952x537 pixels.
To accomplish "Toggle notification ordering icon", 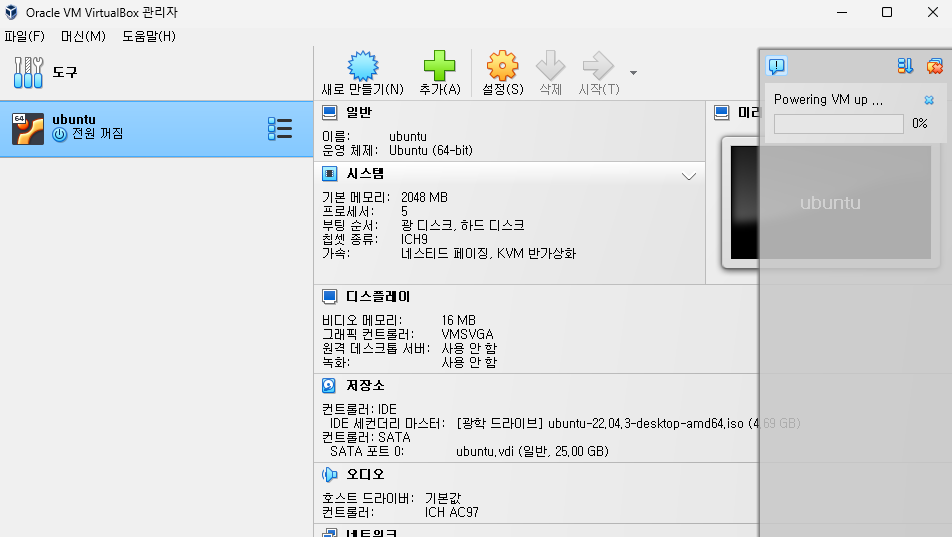I will click(x=905, y=66).
